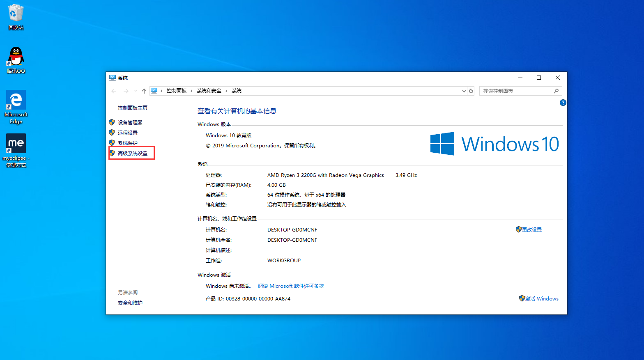Click the AMD Ryzen 3 2200G processor text
Viewport: 644px width, 360px height.
(326, 175)
